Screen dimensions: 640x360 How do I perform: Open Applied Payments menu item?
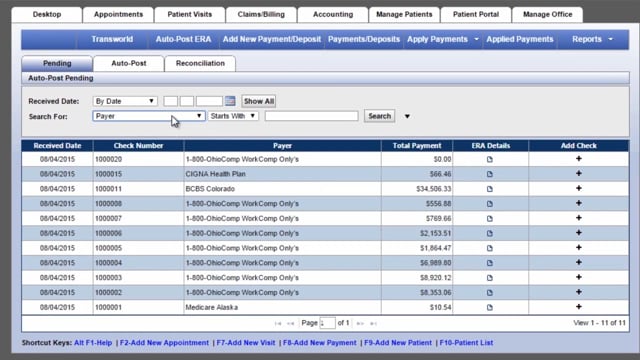point(520,39)
